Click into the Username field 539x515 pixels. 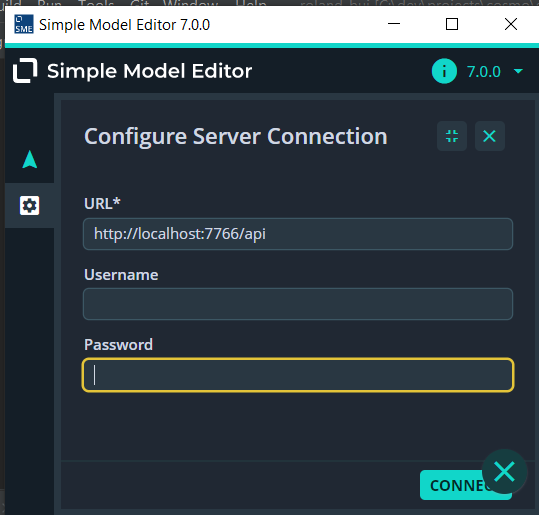(298, 304)
